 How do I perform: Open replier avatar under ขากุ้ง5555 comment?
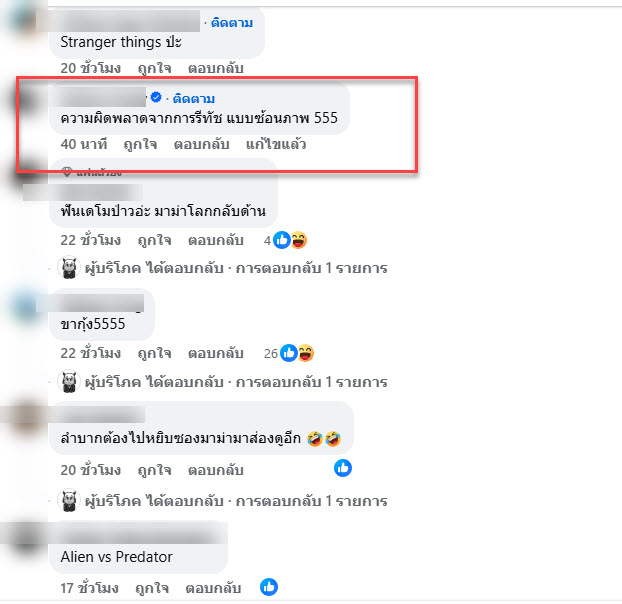[69, 382]
